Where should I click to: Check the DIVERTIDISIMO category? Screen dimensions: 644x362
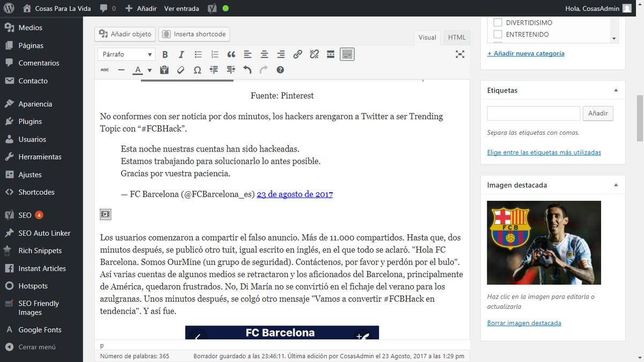(497, 23)
